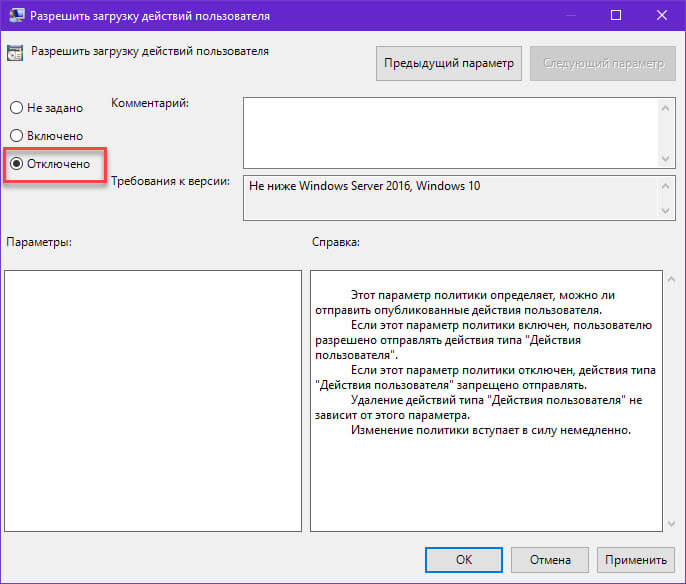Click the version requirements scroll down arrow
The width and height of the screenshot is (686, 584).
(x=665, y=211)
